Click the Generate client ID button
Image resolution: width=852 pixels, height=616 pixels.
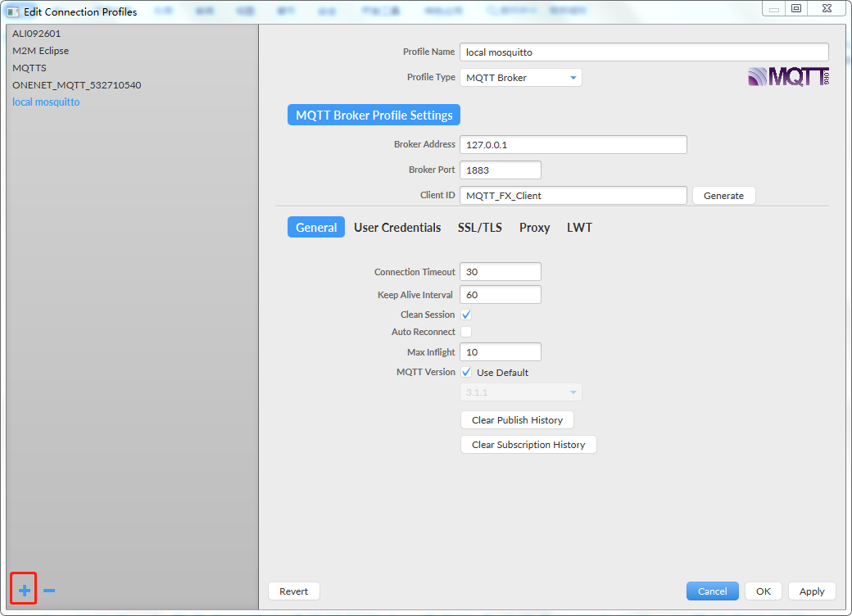[x=723, y=196]
